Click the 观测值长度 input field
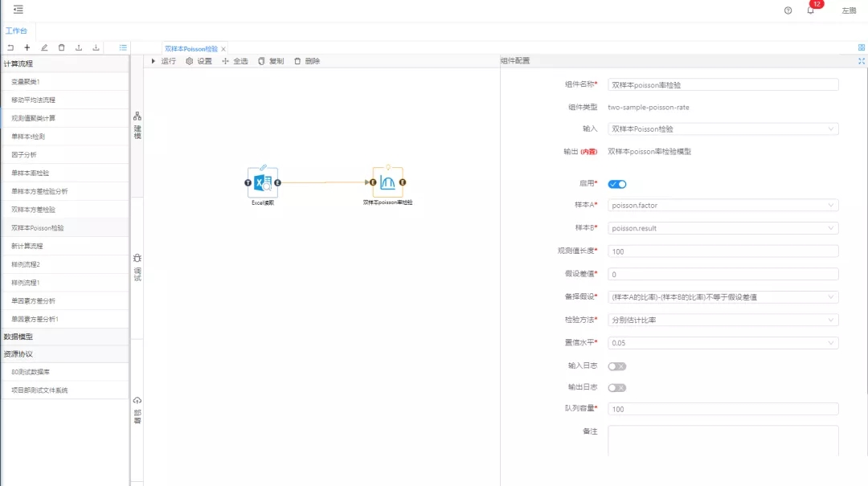868x486 pixels. [x=723, y=251]
